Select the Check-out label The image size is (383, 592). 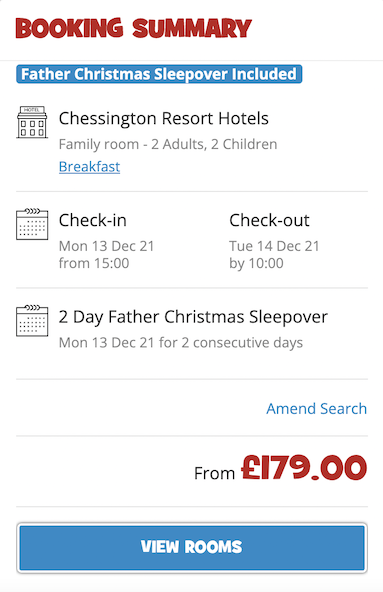click(269, 220)
